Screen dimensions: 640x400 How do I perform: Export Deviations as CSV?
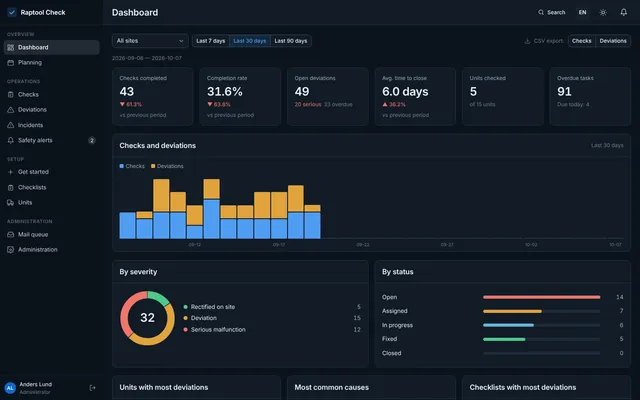click(x=613, y=41)
